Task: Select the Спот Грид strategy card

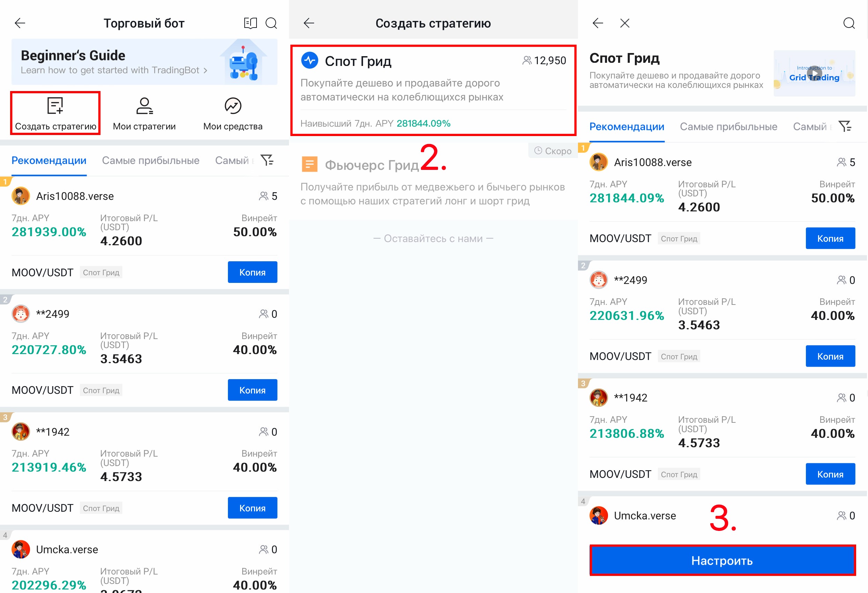Action: 433,90
